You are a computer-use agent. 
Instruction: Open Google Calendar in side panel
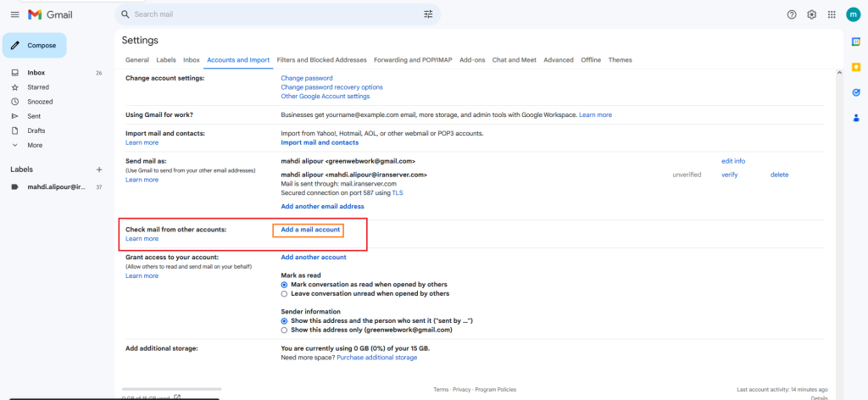(856, 42)
